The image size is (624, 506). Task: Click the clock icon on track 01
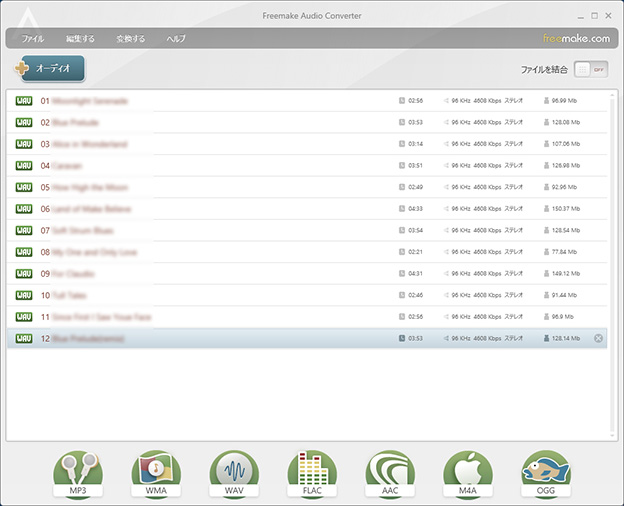pyautogui.click(x=402, y=101)
